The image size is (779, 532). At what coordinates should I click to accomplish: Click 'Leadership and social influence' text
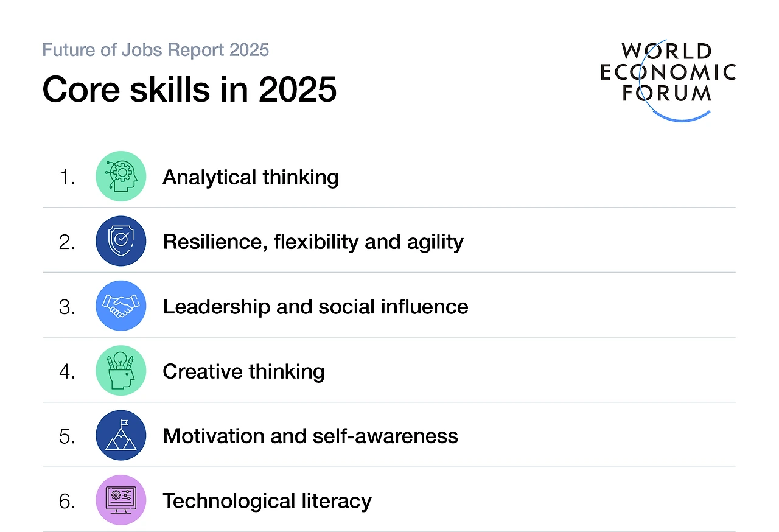[315, 306]
